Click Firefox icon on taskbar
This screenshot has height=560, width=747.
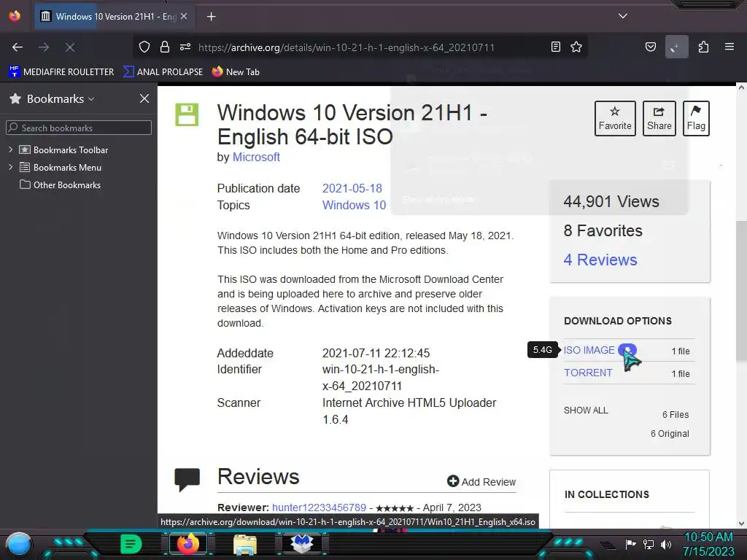[x=188, y=544]
